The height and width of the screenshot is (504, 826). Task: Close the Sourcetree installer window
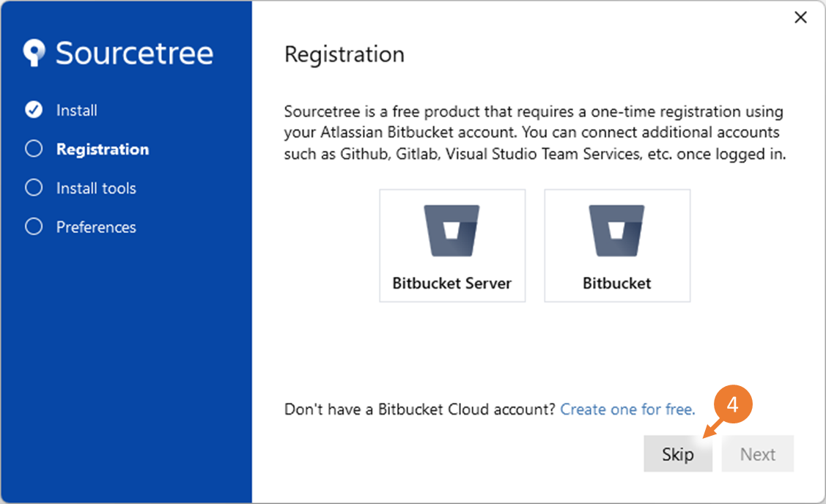pos(800,18)
